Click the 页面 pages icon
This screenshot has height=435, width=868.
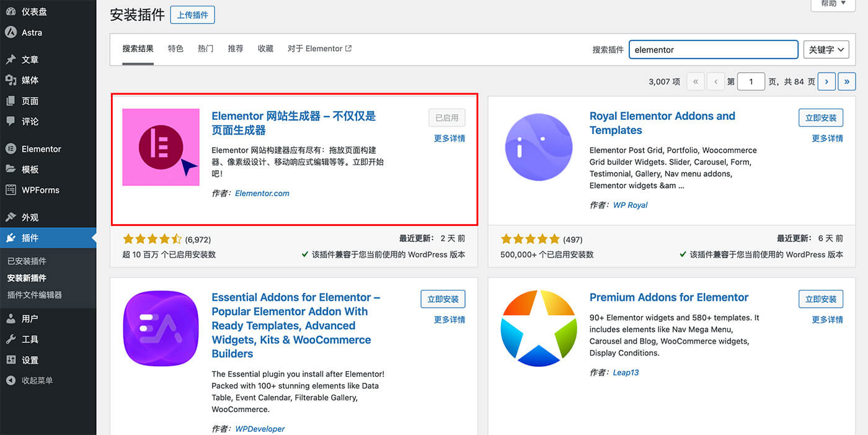pyautogui.click(x=11, y=101)
